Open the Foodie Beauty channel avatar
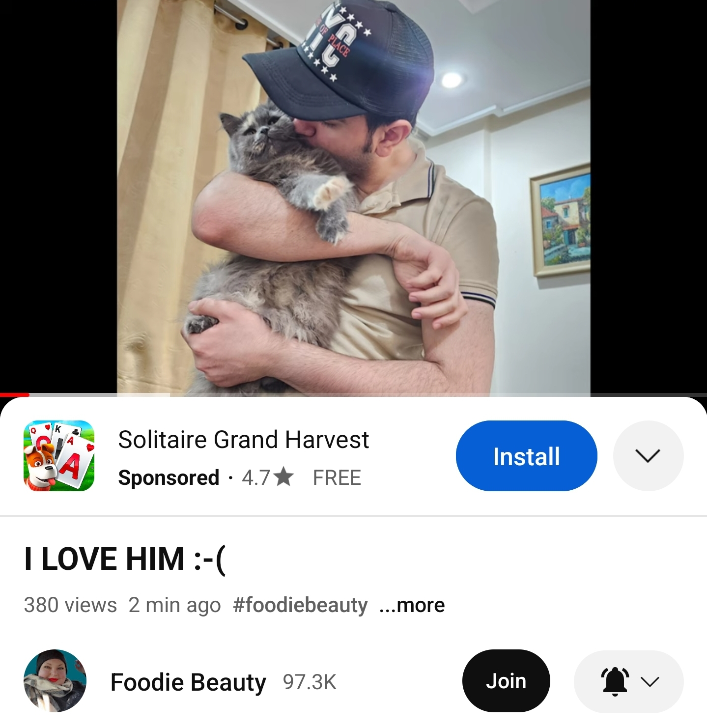This screenshot has height=728, width=707. click(x=55, y=681)
